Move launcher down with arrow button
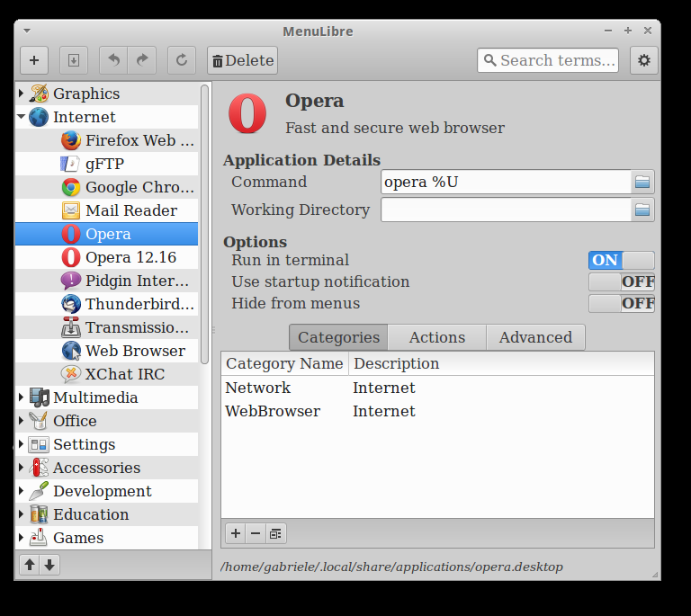Viewport: 691px width, 616px height. tap(49, 565)
